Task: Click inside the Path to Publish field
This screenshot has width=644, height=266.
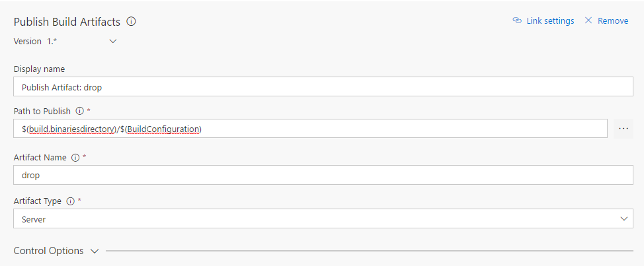Action: point(310,129)
